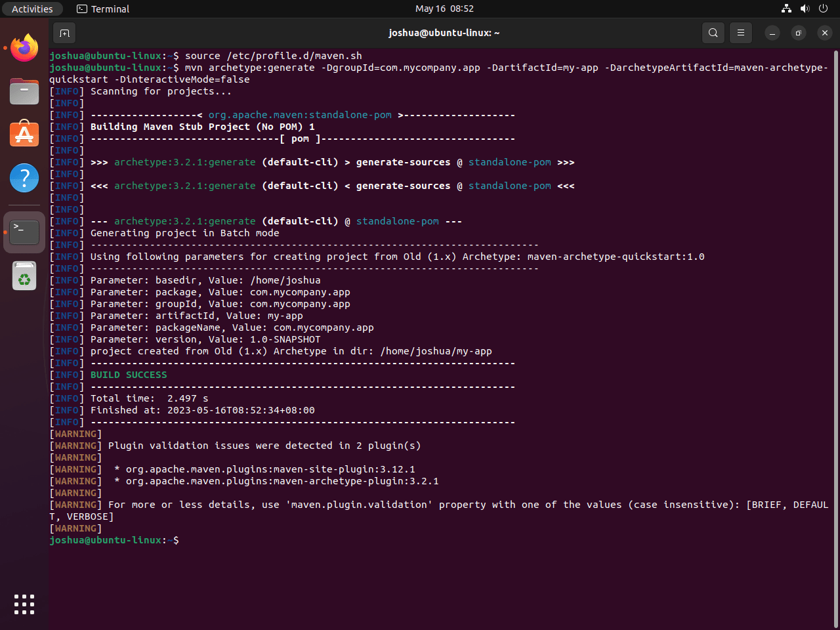Open the terminal hamburger menu
Screen dimensions: 840x630
[740, 33]
